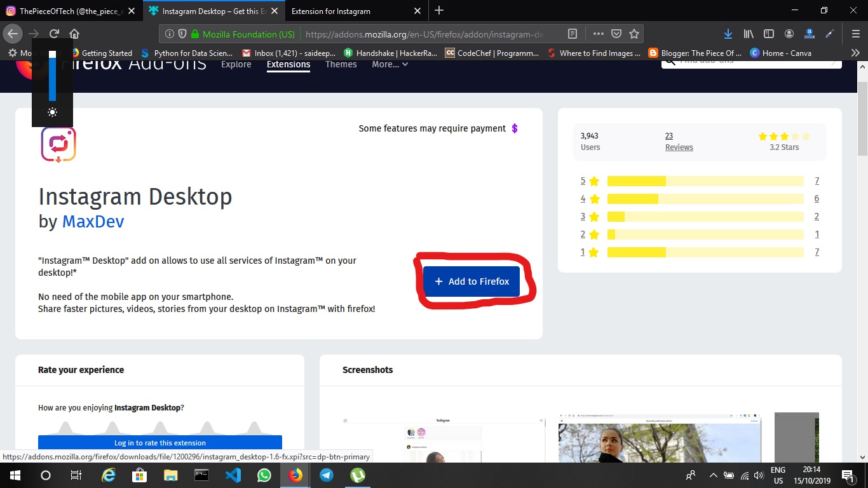Open a new tab with plus button
Screen dimensions: 868x488
[439, 10]
